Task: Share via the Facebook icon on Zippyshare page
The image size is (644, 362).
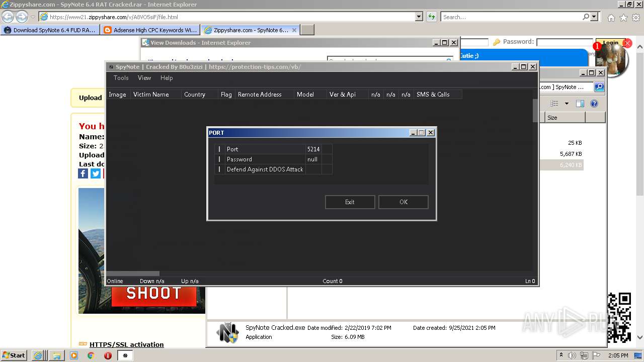Action: click(x=83, y=173)
